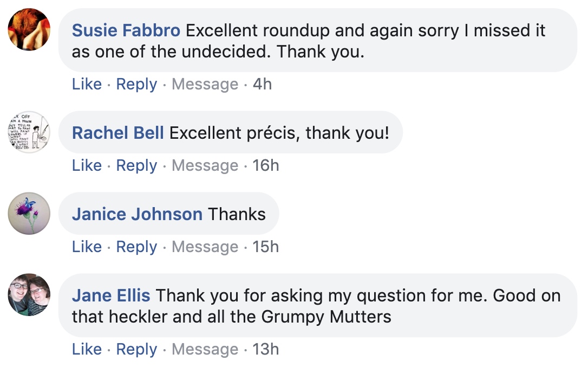Click the Susie Fabbro name link

(x=126, y=30)
